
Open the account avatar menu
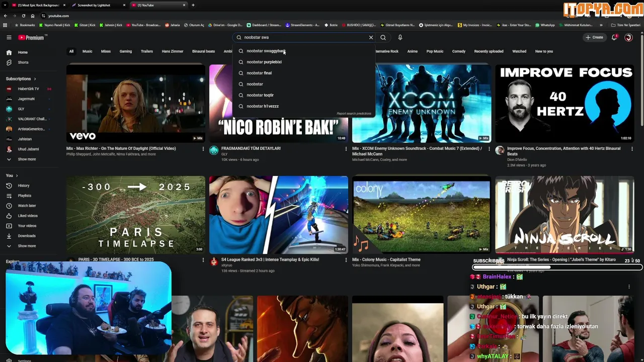coord(628,37)
